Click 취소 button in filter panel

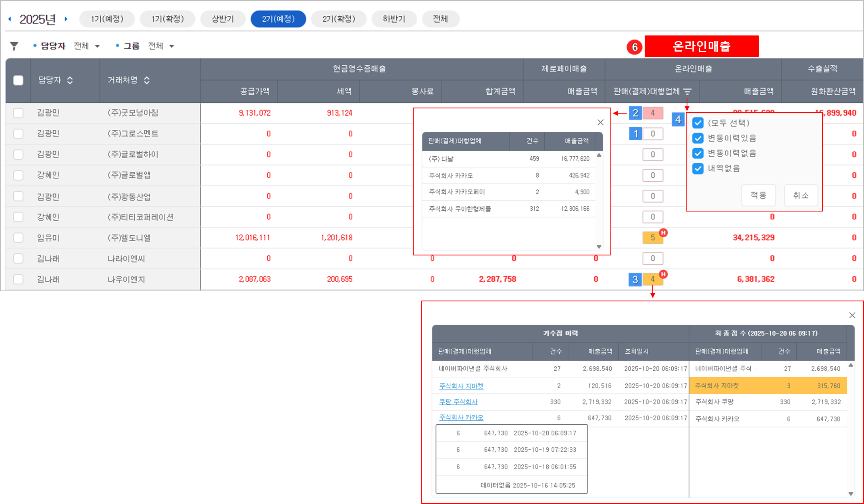[x=801, y=195]
